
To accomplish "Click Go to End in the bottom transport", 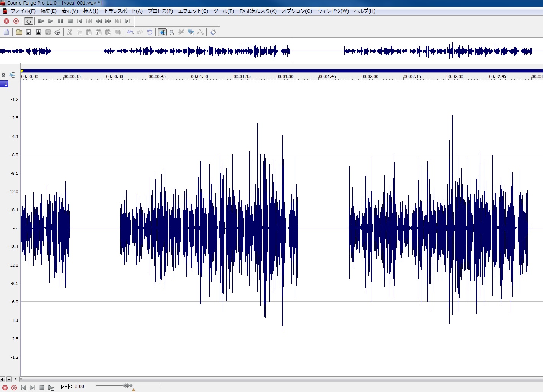I will point(33,388).
